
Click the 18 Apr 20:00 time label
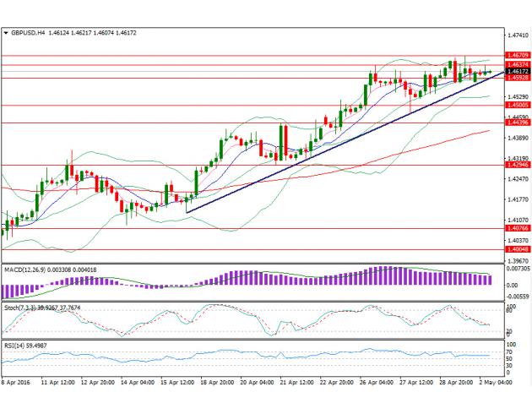217,383
